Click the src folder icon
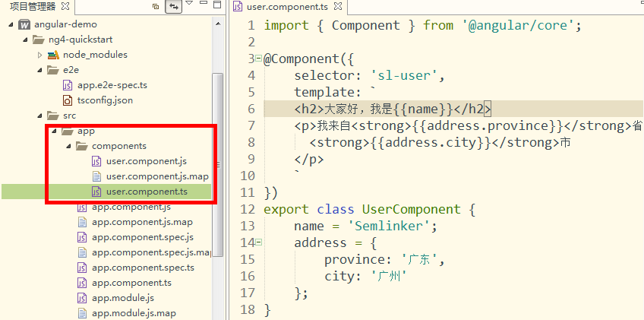The height and width of the screenshot is (320, 644). (53, 116)
